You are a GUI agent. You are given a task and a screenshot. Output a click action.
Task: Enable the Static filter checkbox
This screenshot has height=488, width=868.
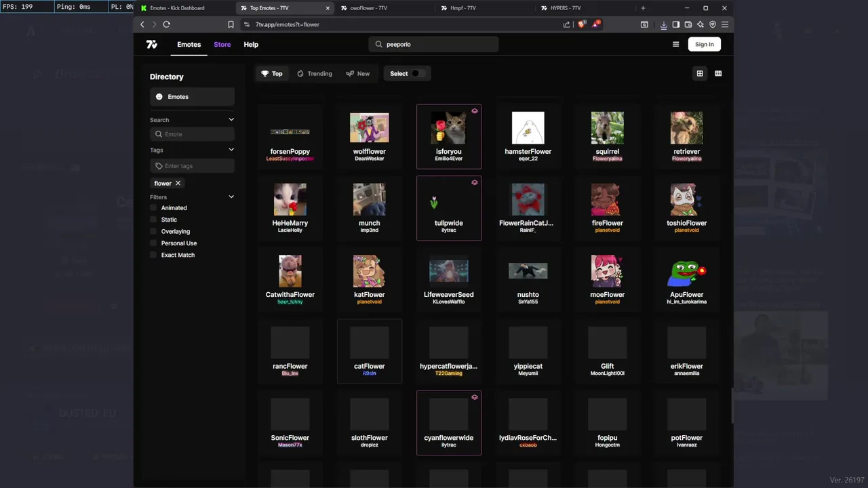[x=153, y=220]
